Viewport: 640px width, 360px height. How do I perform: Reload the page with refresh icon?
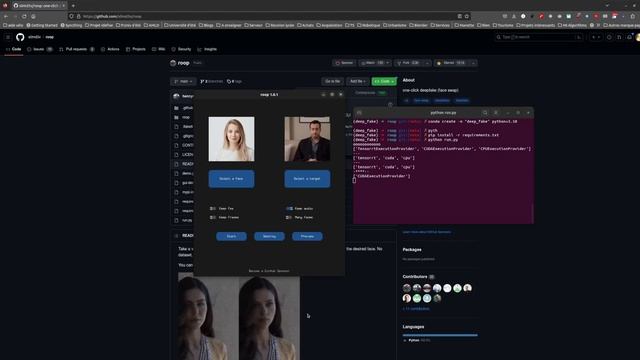24,16
